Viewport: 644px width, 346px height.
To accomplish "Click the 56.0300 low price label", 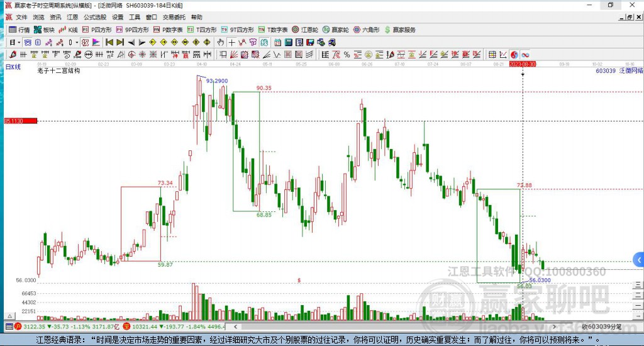I will [x=540, y=280].
